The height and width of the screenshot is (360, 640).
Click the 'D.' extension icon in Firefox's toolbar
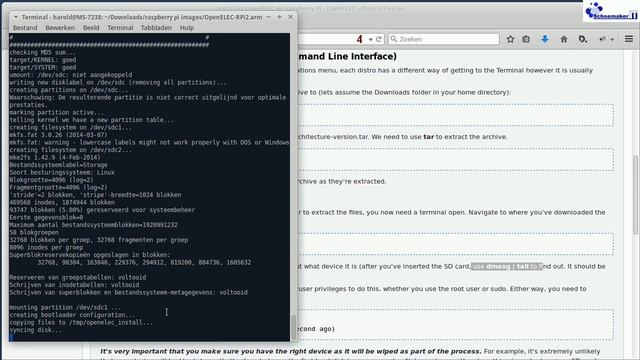[583, 39]
